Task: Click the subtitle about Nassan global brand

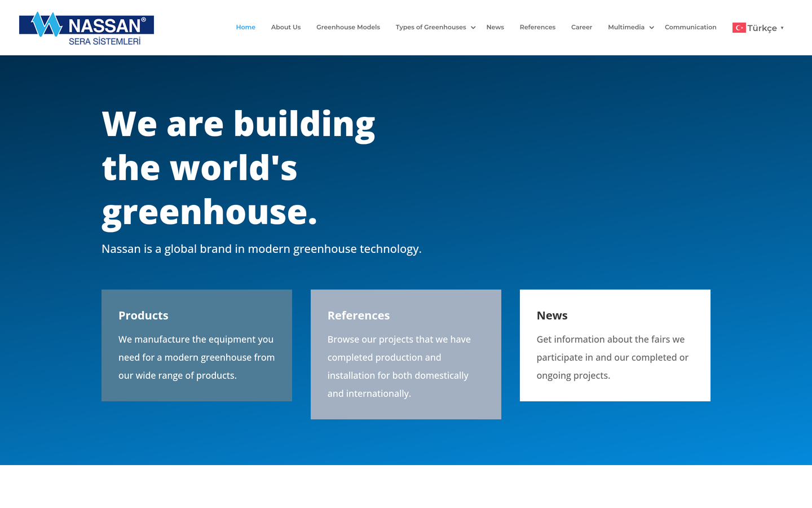Action: (x=262, y=249)
